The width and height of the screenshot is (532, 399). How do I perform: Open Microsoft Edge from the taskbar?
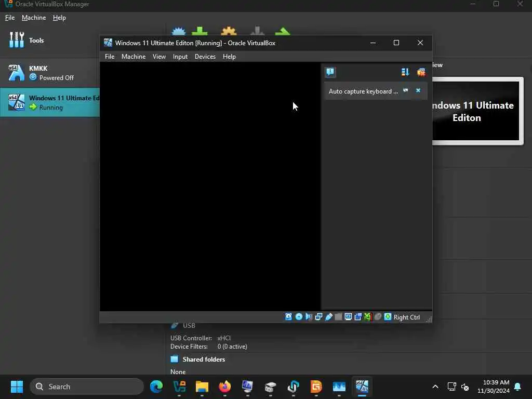156,387
